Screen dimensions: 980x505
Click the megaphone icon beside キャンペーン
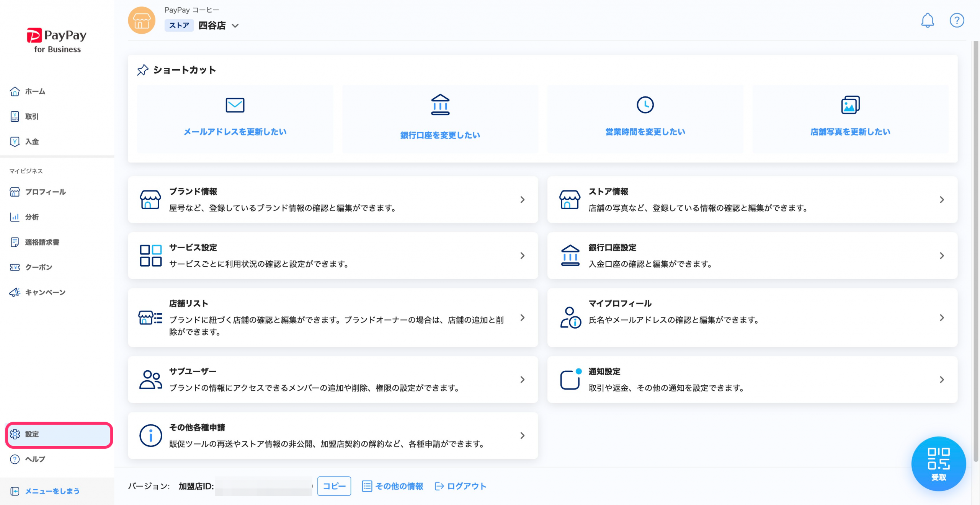(15, 292)
